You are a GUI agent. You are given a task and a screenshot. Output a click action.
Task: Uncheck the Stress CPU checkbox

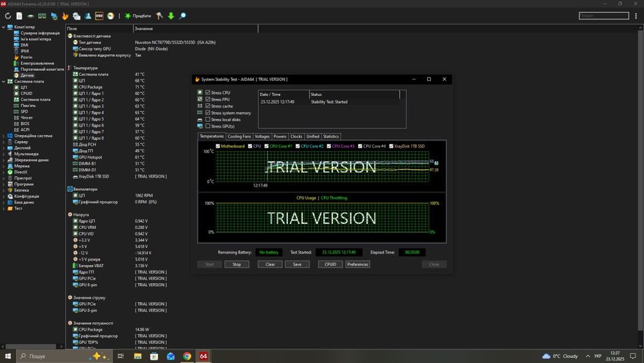pyautogui.click(x=207, y=93)
